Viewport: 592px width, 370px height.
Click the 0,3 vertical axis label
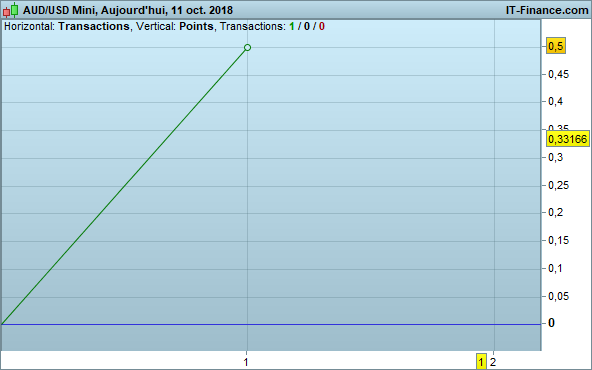555,157
